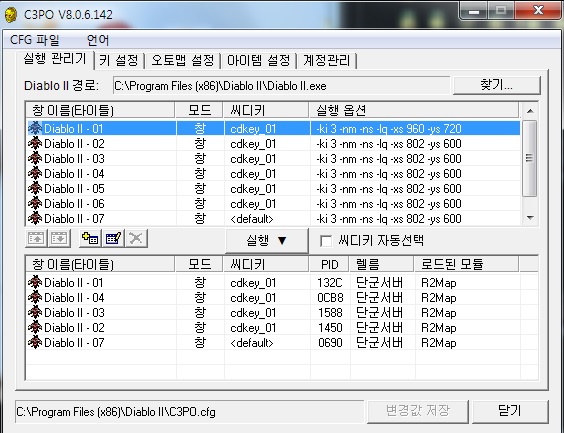This screenshot has width=564, height=433.
Task: Select upper list row Diablo II - 06
Action: (273, 204)
